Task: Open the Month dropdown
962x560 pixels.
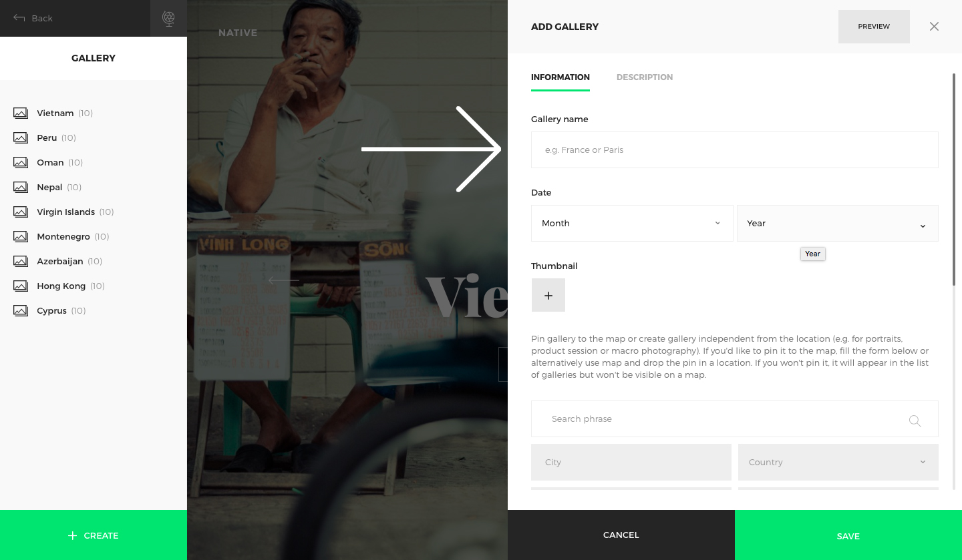Action: pyautogui.click(x=632, y=223)
